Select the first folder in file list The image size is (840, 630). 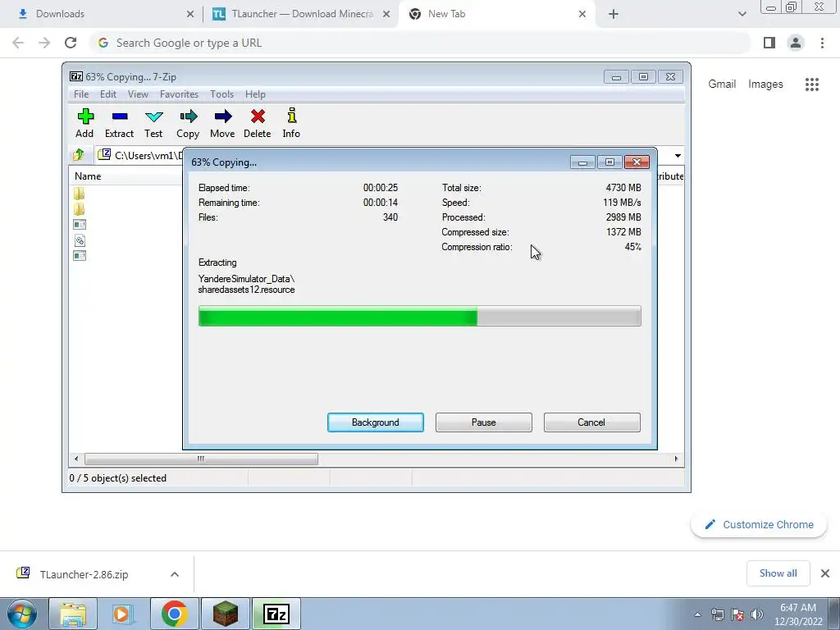(80, 194)
